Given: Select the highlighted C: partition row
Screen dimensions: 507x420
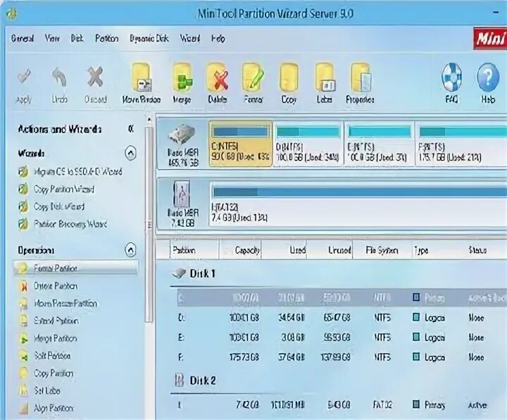Looking at the screenshot, I should pos(342,297).
